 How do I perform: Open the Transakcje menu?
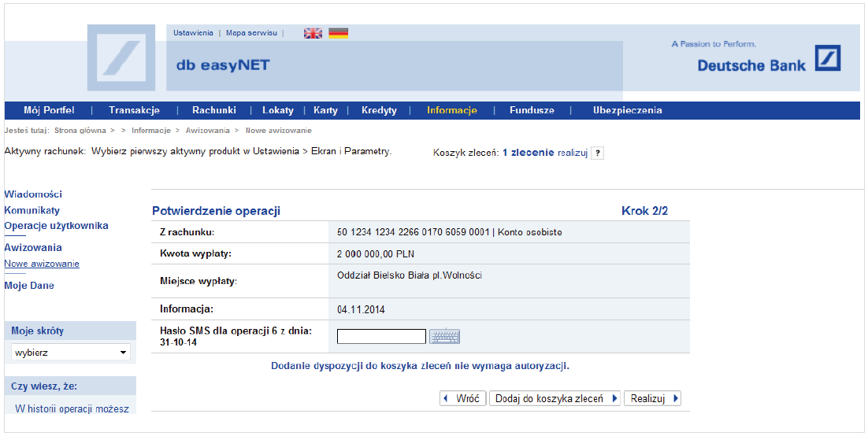pyautogui.click(x=134, y=110)
